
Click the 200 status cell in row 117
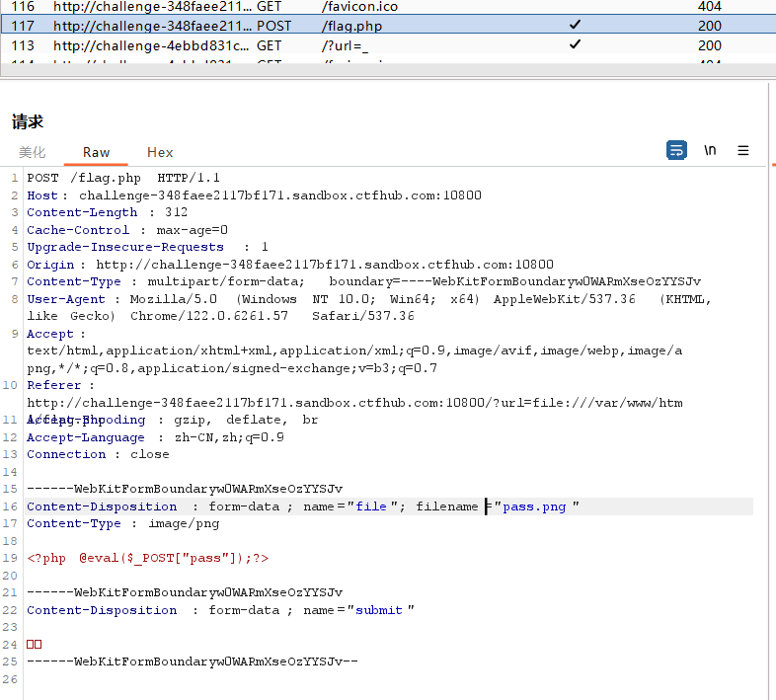point(709,26)
